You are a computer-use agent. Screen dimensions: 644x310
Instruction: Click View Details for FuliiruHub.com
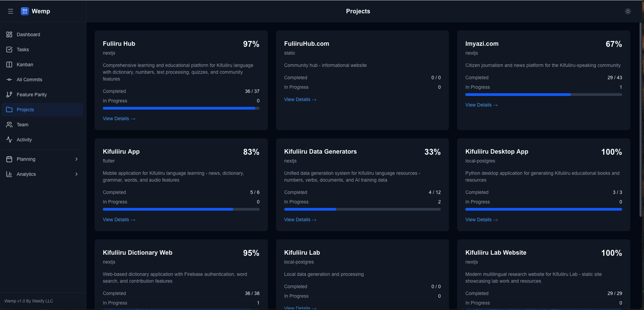300,99
